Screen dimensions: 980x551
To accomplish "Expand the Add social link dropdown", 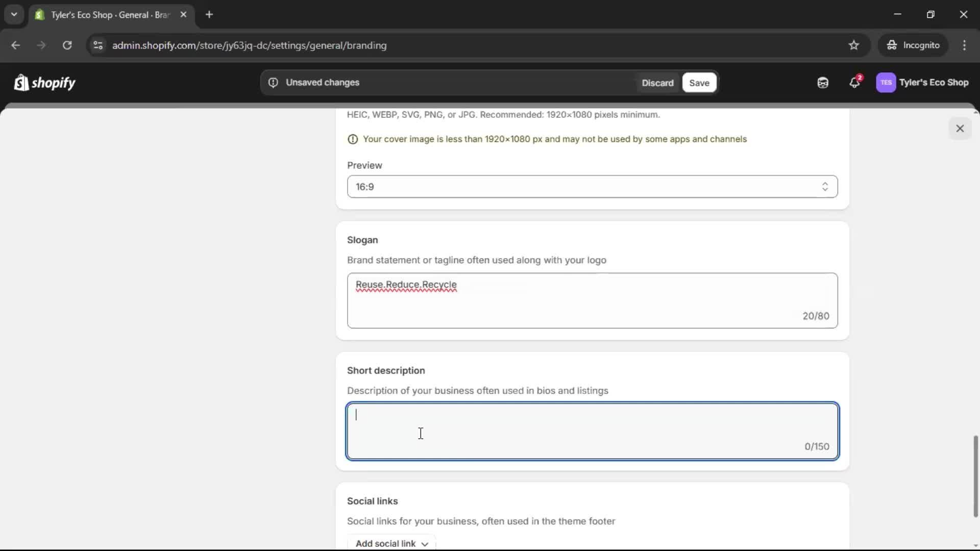I will click(x=391, y=543).
